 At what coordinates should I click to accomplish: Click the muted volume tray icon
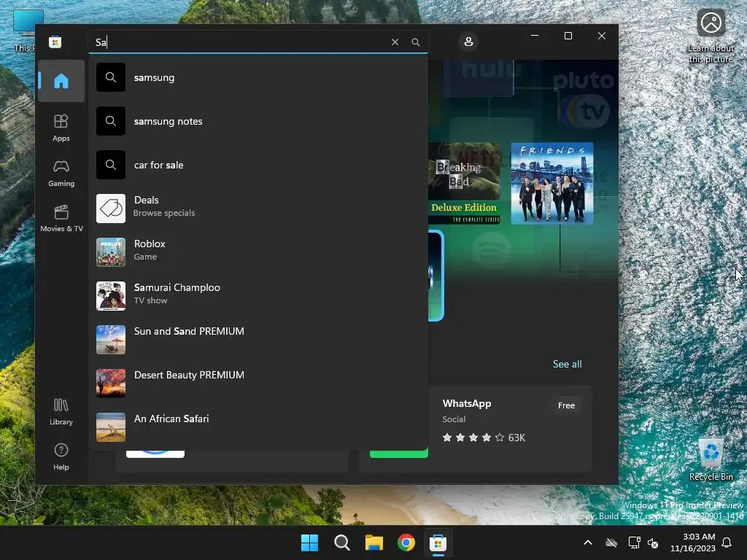tap(653, 542)
